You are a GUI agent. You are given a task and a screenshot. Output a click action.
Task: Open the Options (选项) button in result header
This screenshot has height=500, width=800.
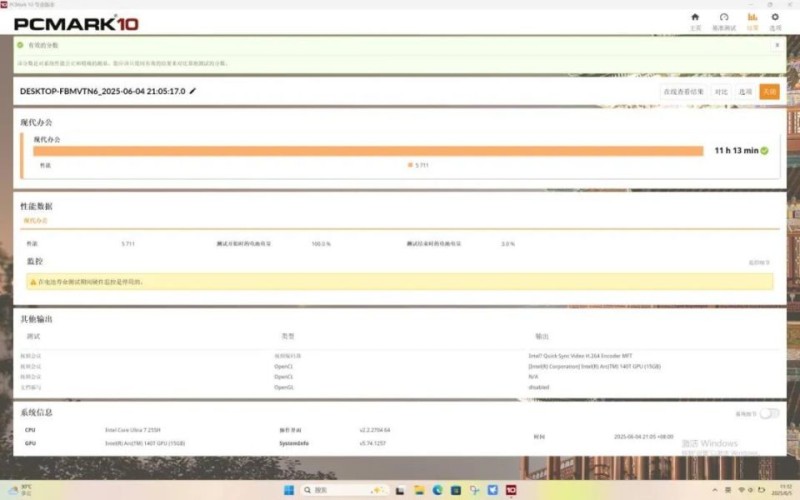745,91
